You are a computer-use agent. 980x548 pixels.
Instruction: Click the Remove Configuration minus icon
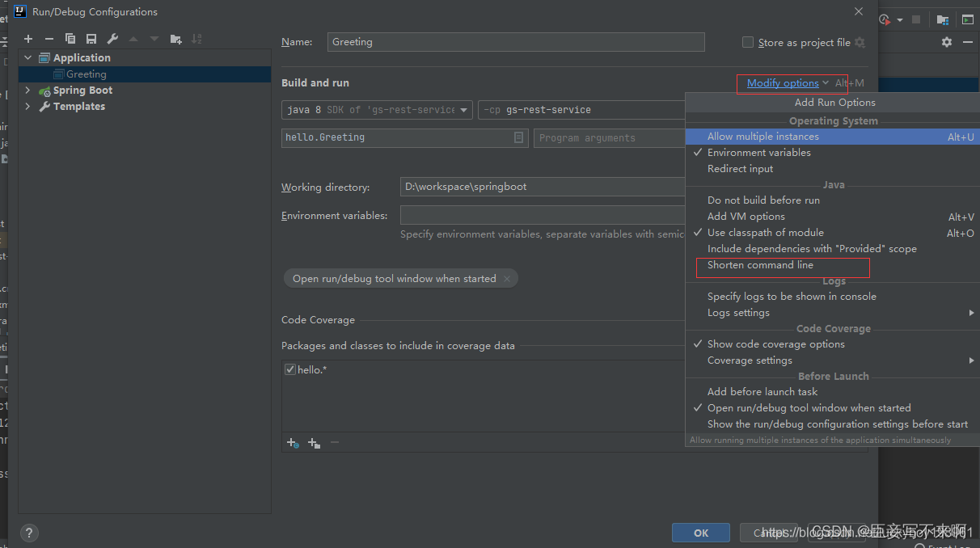point(49,38)
